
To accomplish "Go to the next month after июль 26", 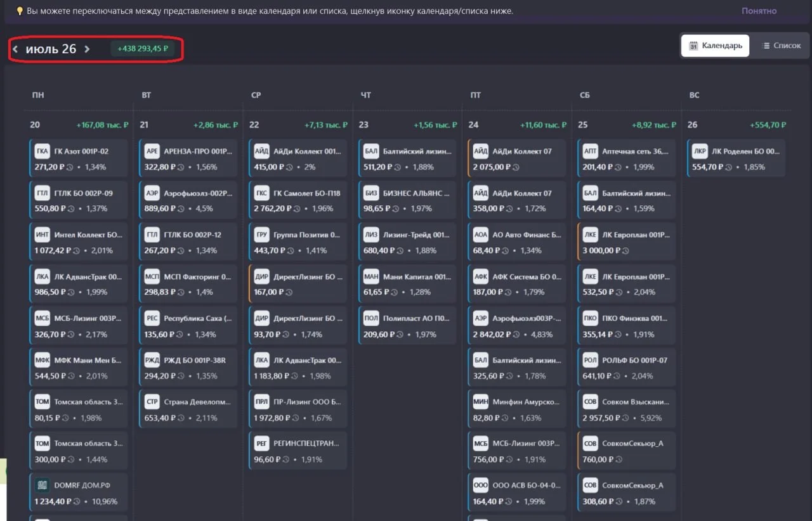I will click(x=87, y=49).
